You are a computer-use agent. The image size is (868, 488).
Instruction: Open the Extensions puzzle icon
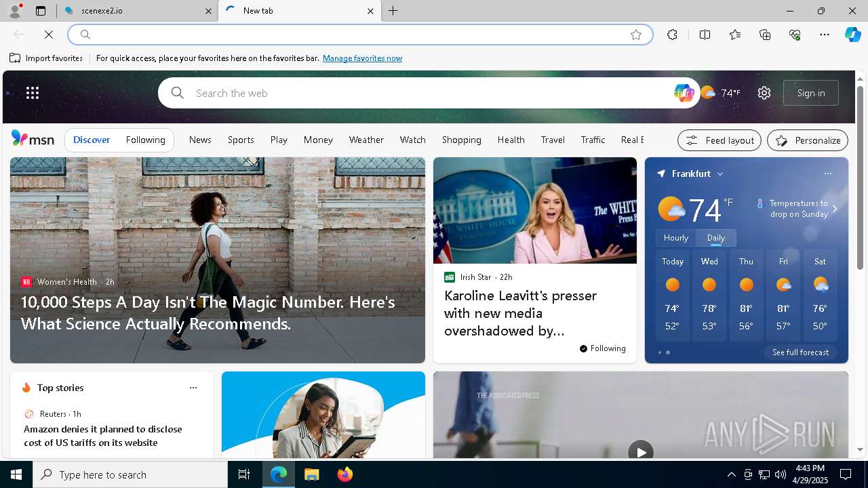point(672,35)
